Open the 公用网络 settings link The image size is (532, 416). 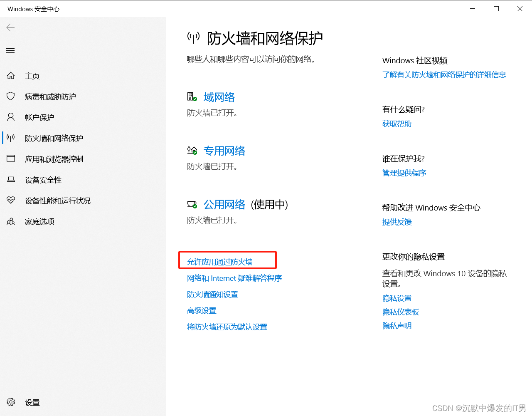pyautogui.click(x=224, y=204)
